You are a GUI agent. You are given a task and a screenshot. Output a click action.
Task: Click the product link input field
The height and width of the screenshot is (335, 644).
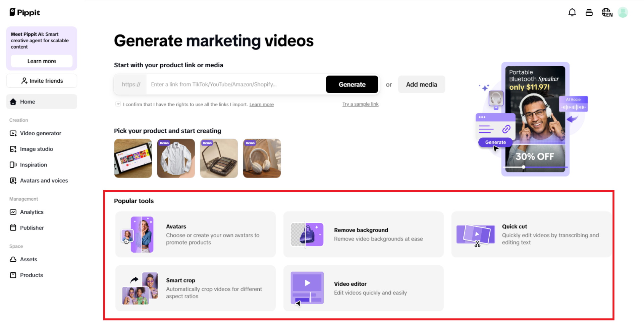tap(236, 84)
